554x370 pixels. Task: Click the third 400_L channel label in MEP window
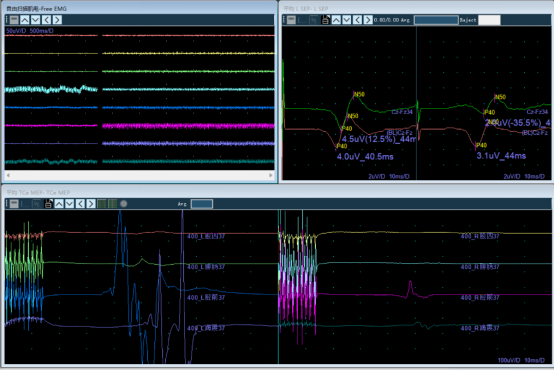click(x=206, y=298)
